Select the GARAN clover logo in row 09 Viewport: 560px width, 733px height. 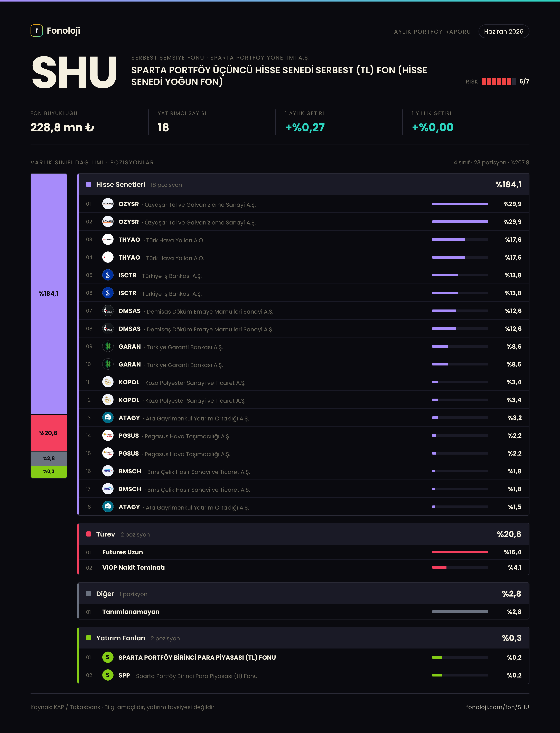click(108, 346)
